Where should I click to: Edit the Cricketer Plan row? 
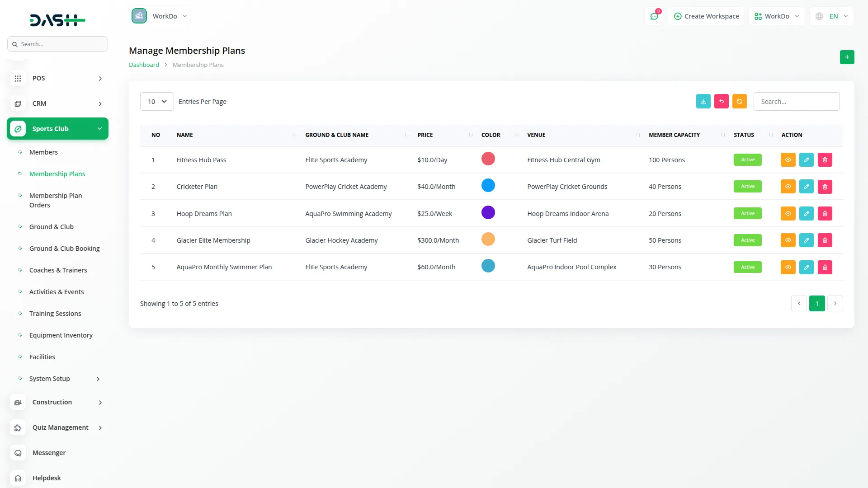(806, 187)
